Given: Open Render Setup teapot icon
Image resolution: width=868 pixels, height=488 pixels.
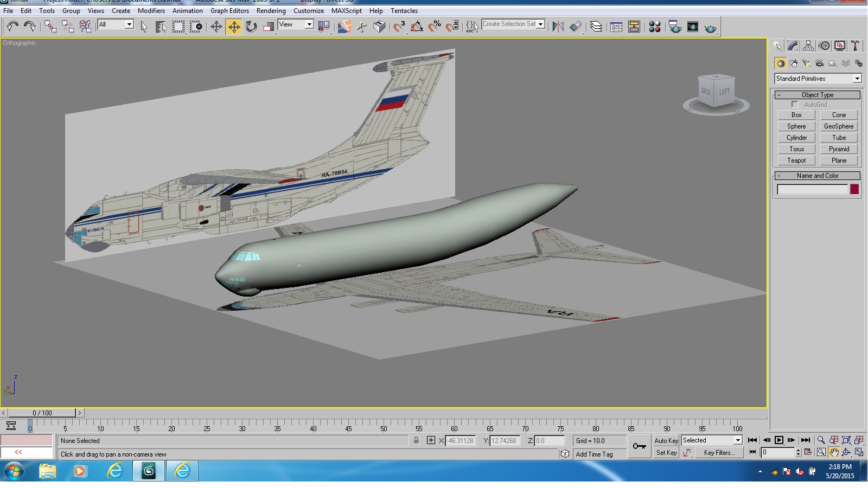Looking at the screenshot, I should (x=675, y=26).
